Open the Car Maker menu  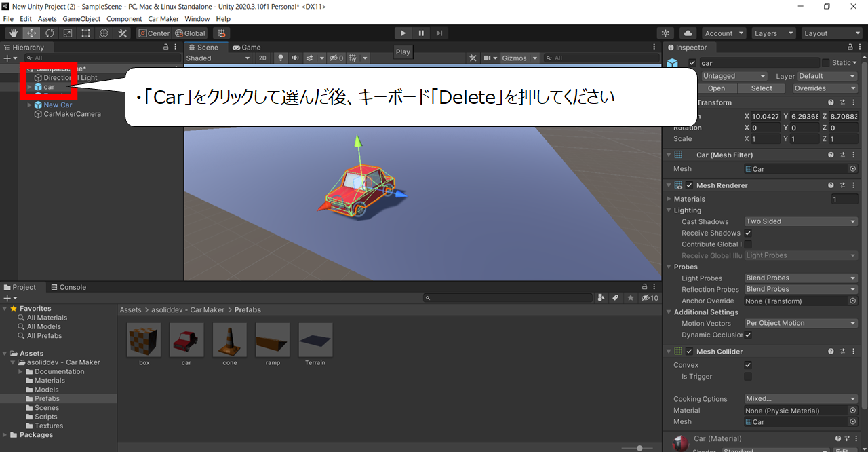[x=163, y=19]
